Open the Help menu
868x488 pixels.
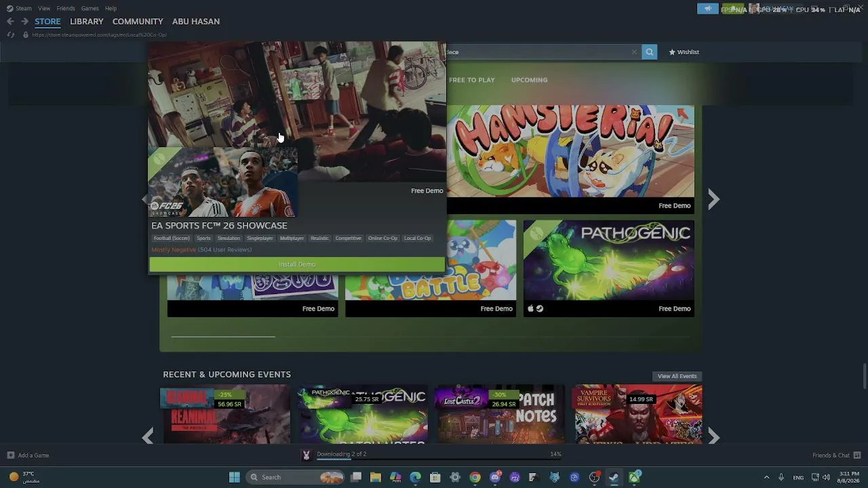(111, 8)
